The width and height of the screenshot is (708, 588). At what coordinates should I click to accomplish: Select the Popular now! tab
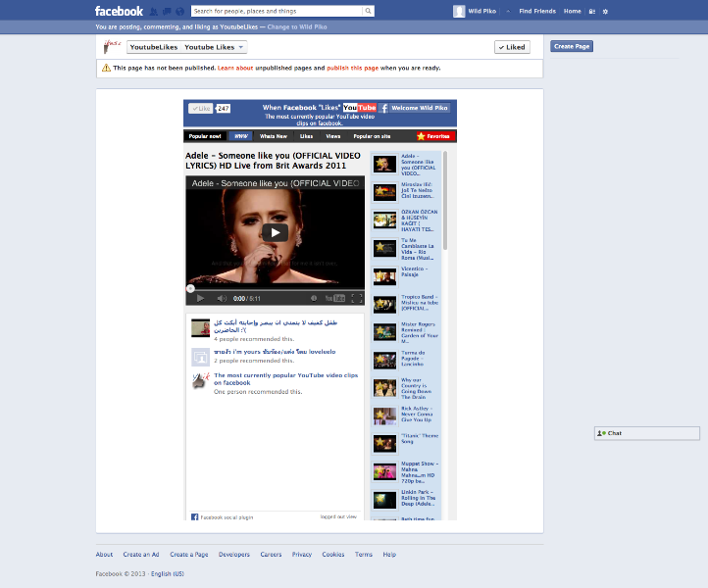coord(205,136)
